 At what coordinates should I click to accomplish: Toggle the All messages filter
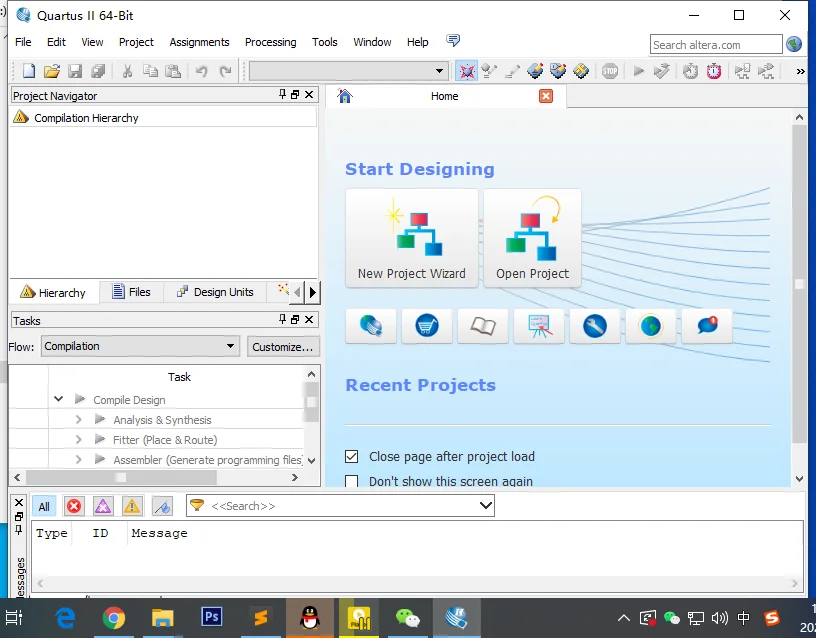[44, 506]
